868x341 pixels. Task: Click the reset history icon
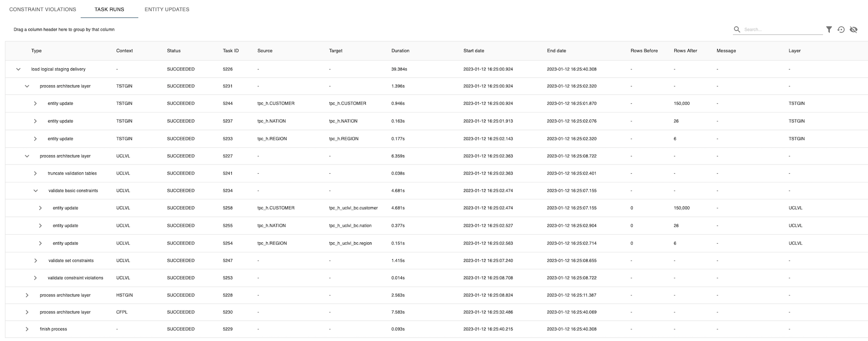841,30
